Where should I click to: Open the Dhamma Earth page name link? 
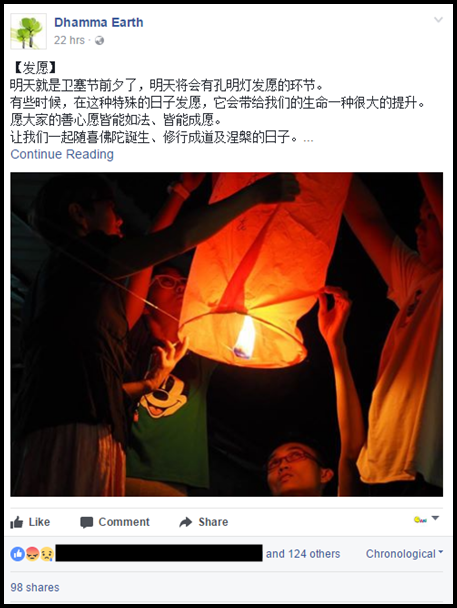pyautogui.click(x=98, y=22)
